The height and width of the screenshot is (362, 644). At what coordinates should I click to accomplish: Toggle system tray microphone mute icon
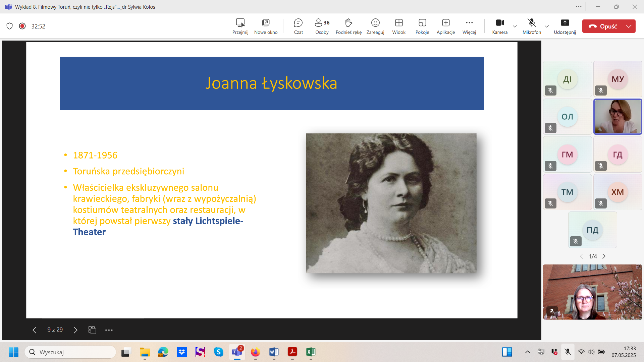pyautogui.click(x=568, y=352)
